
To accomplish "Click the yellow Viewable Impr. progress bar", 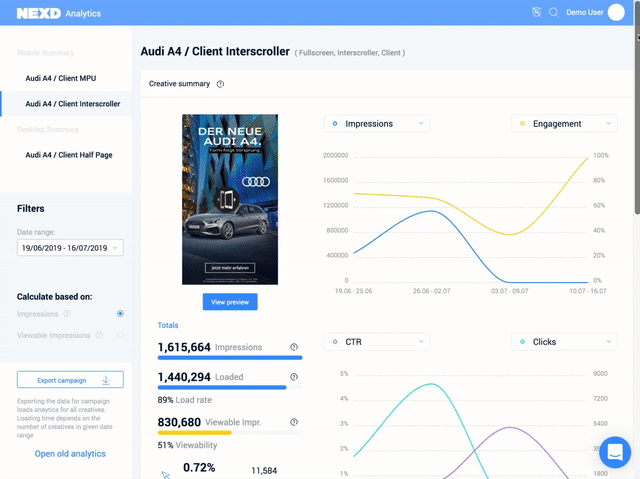I will point(195,433).
